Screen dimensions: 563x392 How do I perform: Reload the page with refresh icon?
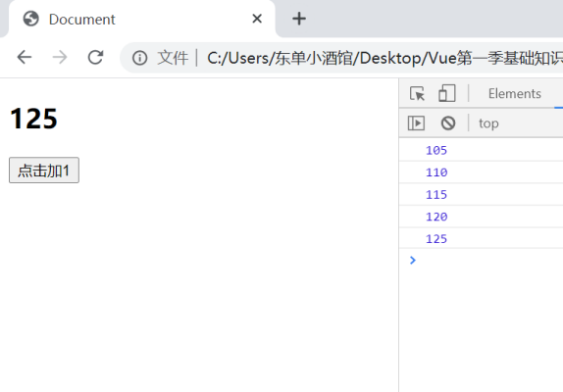click(95, 58)
